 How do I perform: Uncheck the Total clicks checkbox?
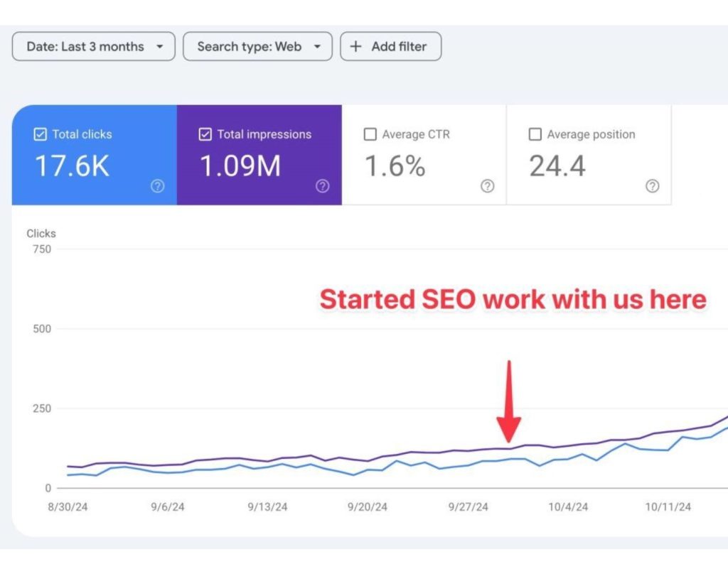coord(41,134)
